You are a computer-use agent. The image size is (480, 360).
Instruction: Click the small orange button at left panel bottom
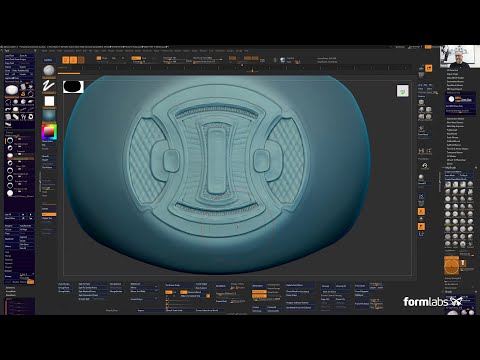(x=30, y=282)
